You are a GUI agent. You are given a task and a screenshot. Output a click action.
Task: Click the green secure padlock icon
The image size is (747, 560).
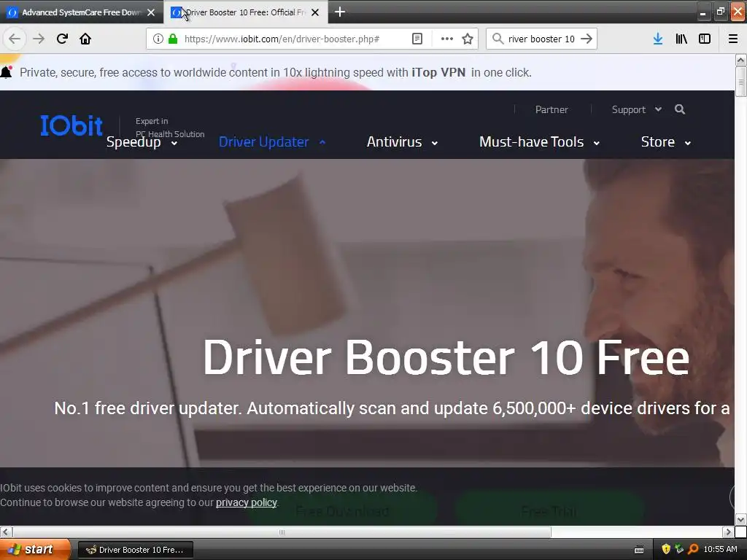click(173, 39)
